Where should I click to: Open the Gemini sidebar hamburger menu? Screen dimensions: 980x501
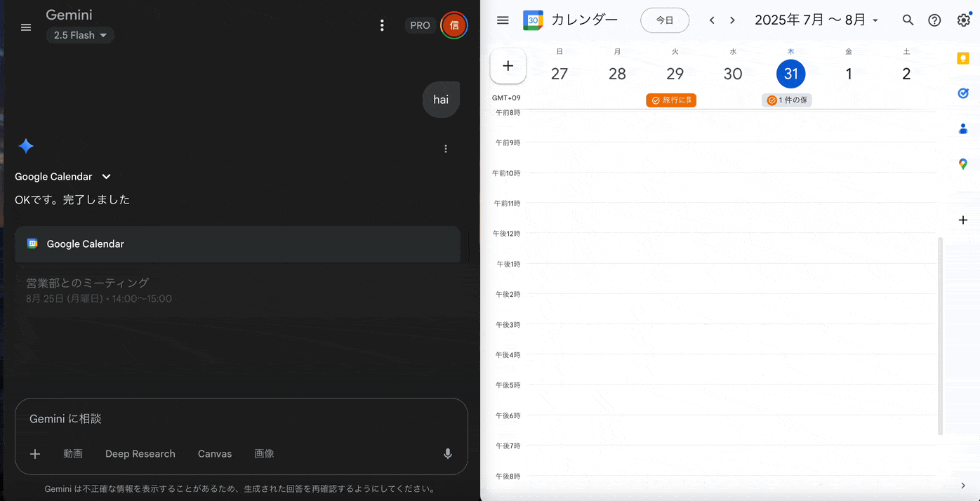(x=26, y=27)
